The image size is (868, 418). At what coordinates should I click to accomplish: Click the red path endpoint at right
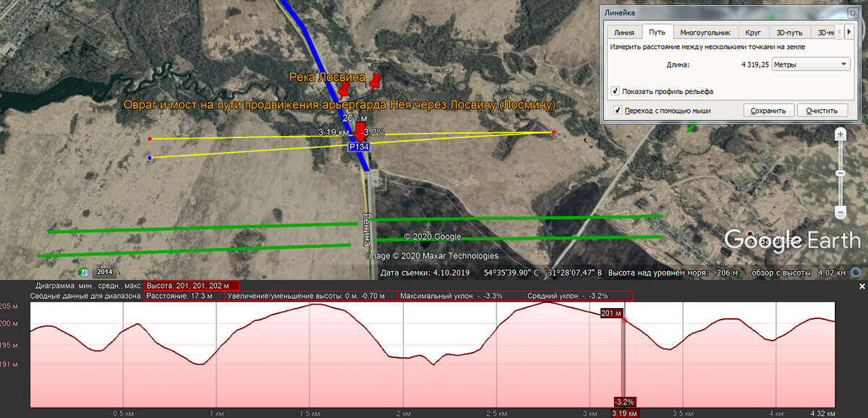pos(553,132)
